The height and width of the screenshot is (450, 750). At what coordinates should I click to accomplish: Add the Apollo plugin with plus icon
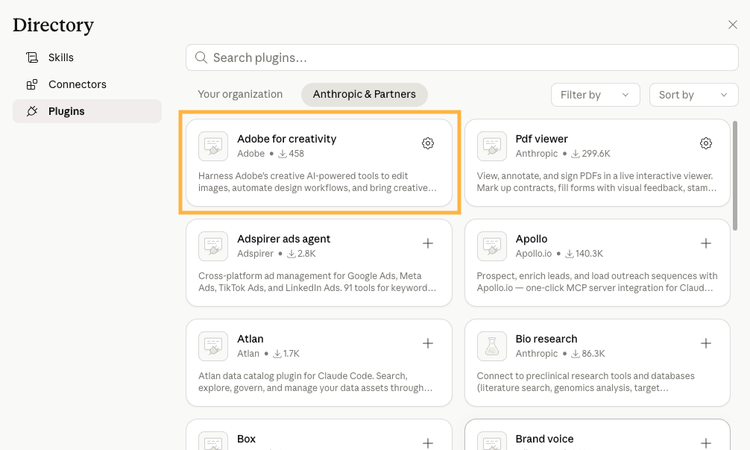pos(706,243)
